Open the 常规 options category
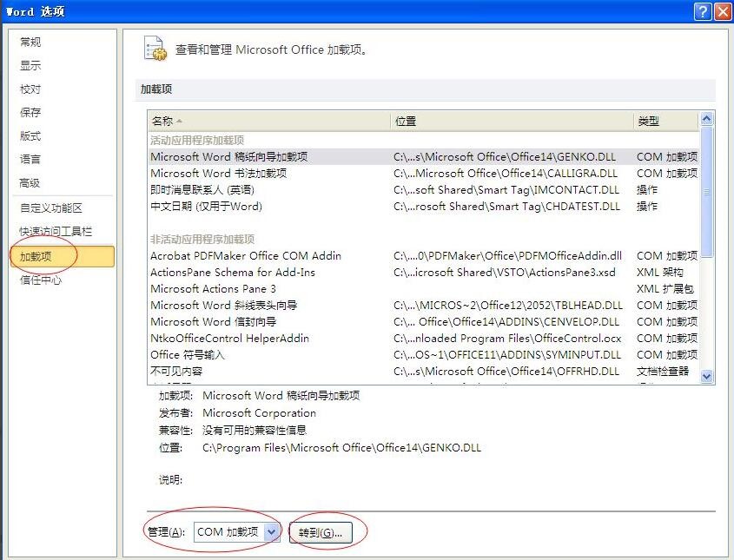Screen dimensions: 734x560 [x=30, y=42]
